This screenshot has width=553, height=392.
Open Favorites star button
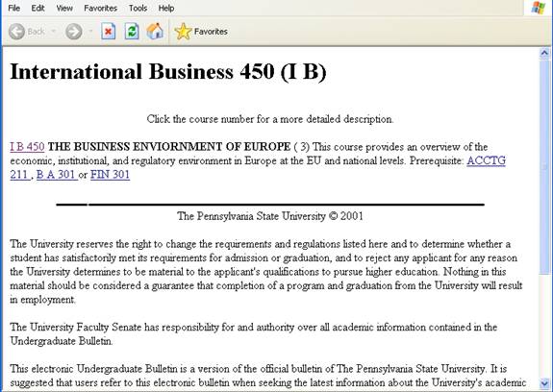201,32
